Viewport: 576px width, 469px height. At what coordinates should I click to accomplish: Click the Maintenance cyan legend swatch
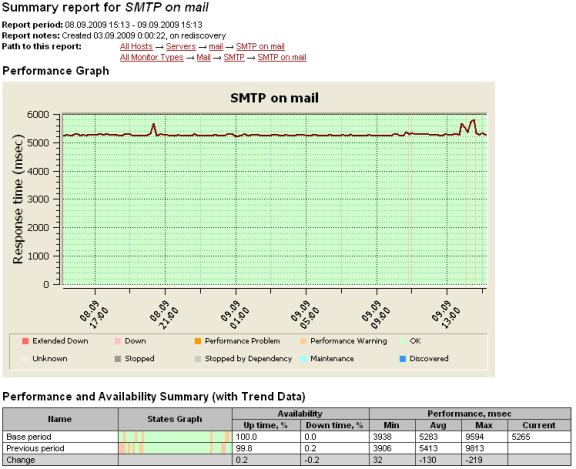(303, 359)
